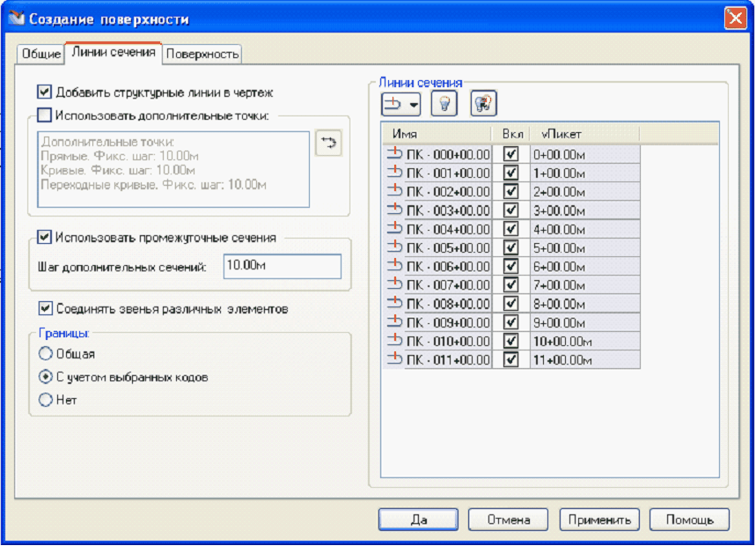Screen dimensions: 756x546
Task: Open the Поверхность tab
Action: pyautogui.click(x=202, y=54)
